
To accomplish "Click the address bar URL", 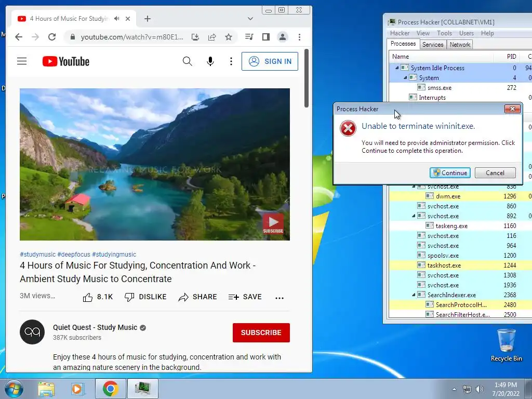I will 132,37.
